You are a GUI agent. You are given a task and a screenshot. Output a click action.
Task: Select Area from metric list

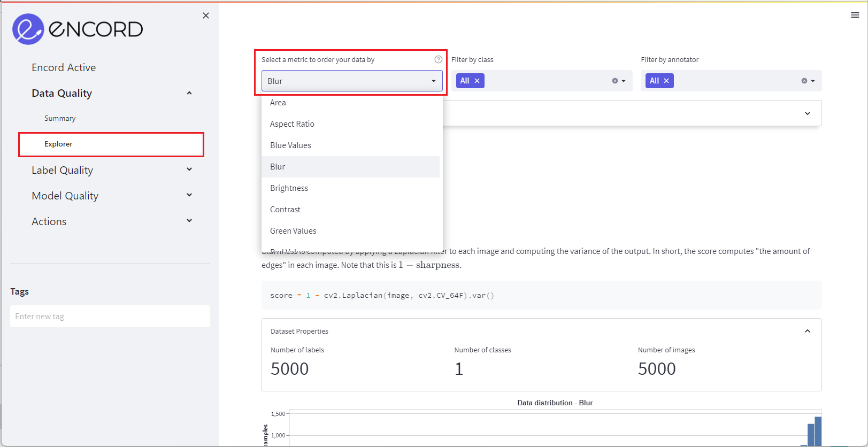point(350,103)
